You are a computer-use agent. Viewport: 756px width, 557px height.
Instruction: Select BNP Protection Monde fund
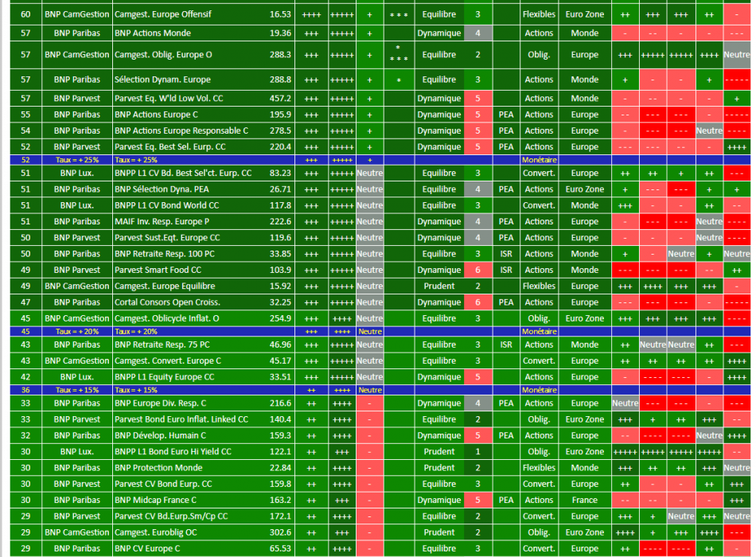point(158,468)
